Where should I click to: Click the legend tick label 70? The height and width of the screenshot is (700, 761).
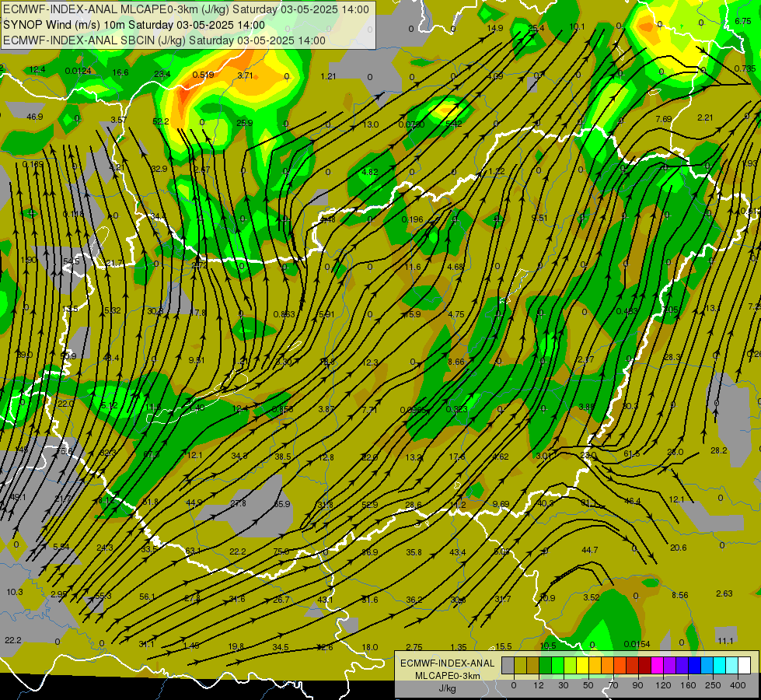click(613, 685)
